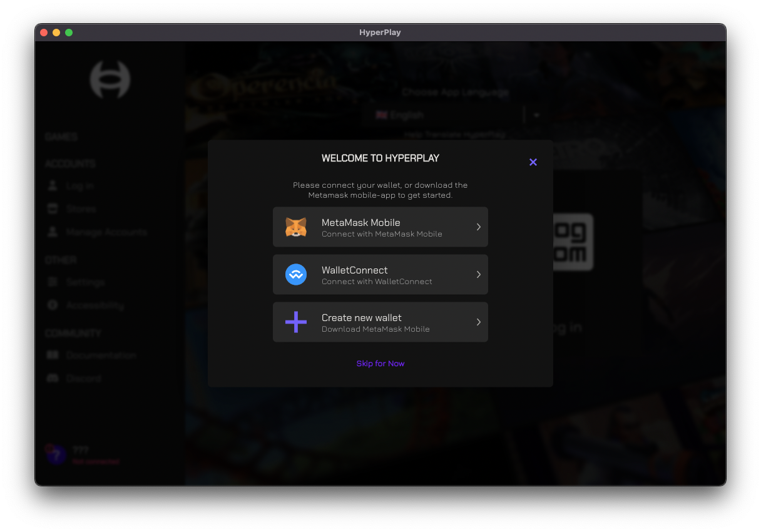Click the Documentation book icon
The width and height of the screenshot is (761, 532).
point(53,355)
